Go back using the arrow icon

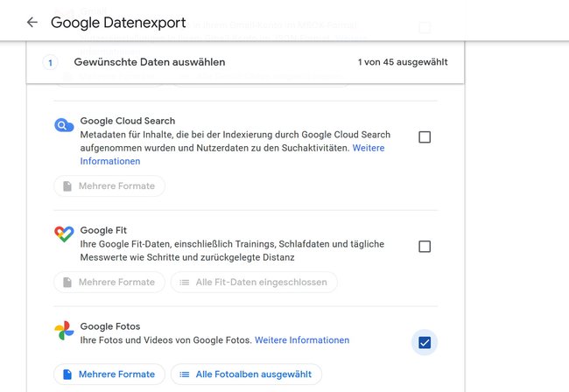click(32, 23)
